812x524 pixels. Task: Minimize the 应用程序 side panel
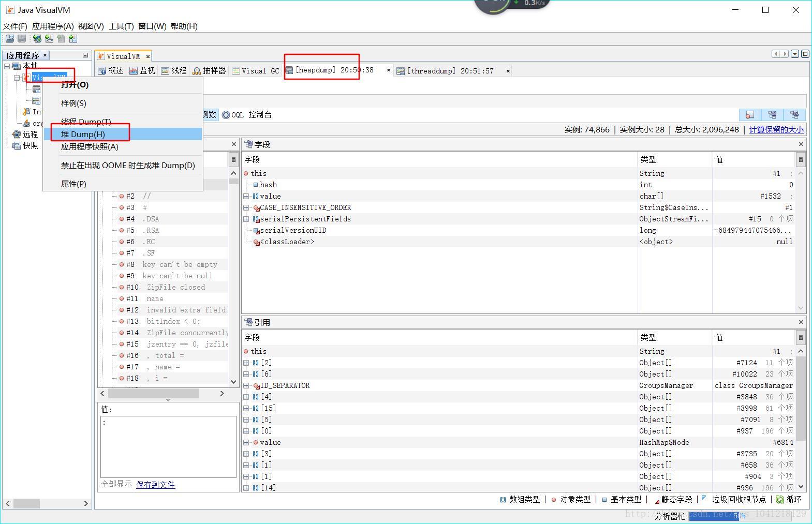(x=85, y=55)
